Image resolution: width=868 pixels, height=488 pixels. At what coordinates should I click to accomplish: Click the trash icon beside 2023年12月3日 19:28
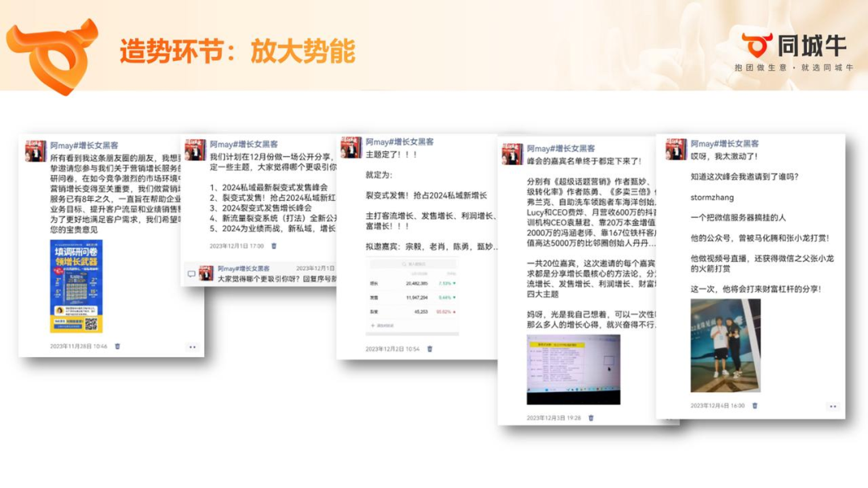click(591, 418)
